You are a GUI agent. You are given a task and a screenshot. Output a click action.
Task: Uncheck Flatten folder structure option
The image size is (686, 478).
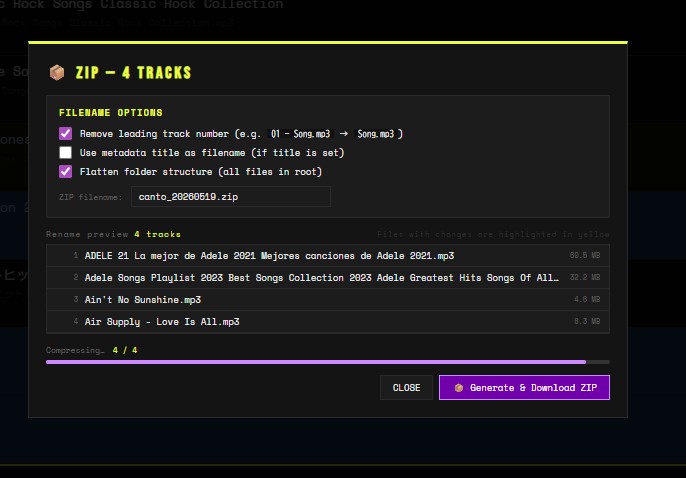tap(65, 171)
